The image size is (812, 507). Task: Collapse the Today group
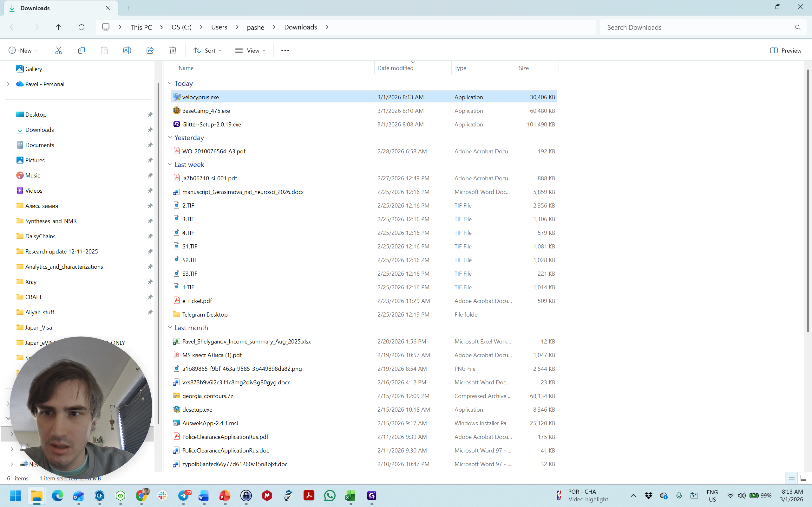170,83
